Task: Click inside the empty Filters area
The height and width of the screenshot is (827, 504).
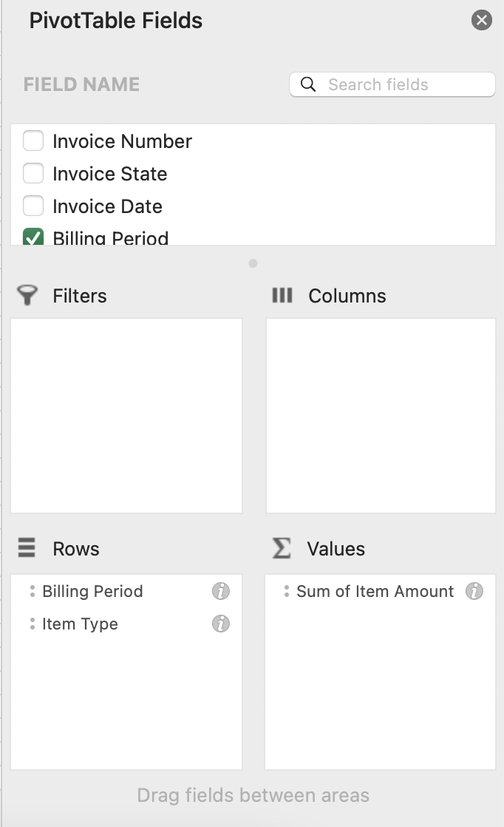Action: tap(126, 416)
